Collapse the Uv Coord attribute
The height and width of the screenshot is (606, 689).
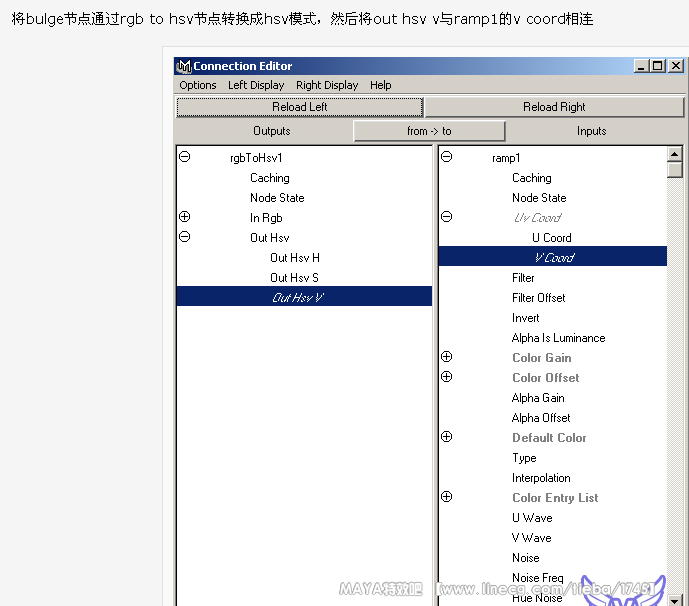point(446,217)
